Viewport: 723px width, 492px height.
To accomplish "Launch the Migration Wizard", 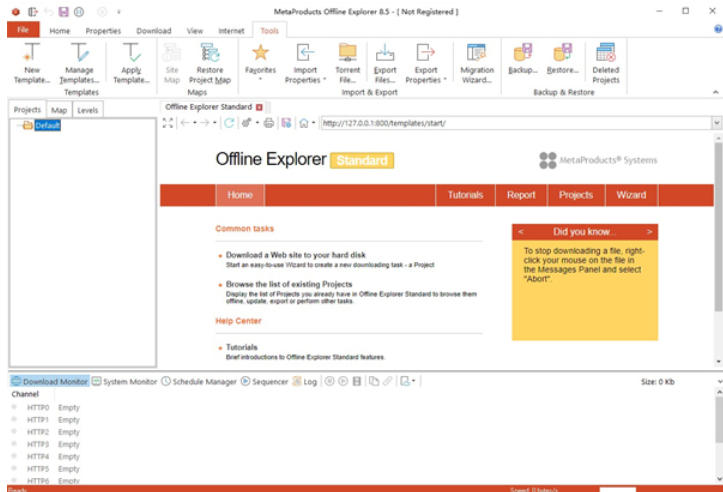I will coord(477,63).
